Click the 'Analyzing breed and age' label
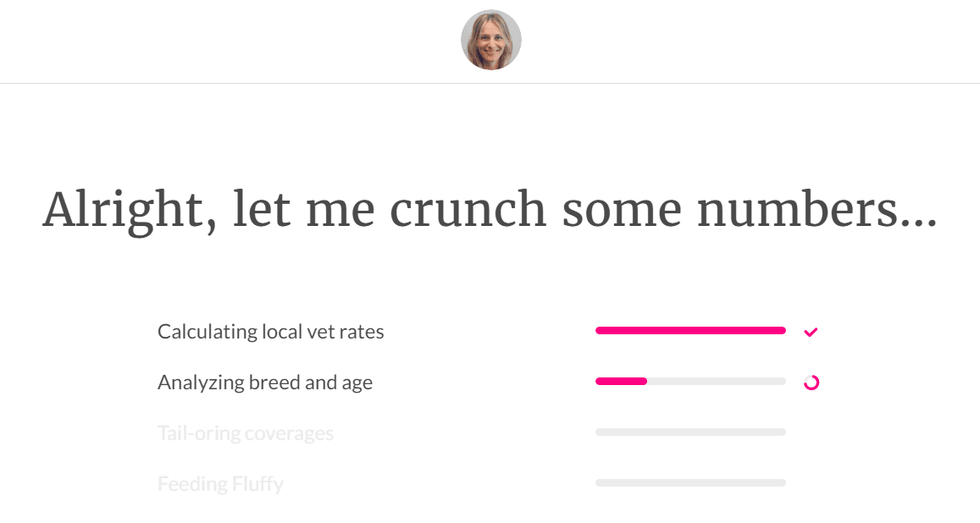Viewport: 980px width, 523px height. [265, 382]
